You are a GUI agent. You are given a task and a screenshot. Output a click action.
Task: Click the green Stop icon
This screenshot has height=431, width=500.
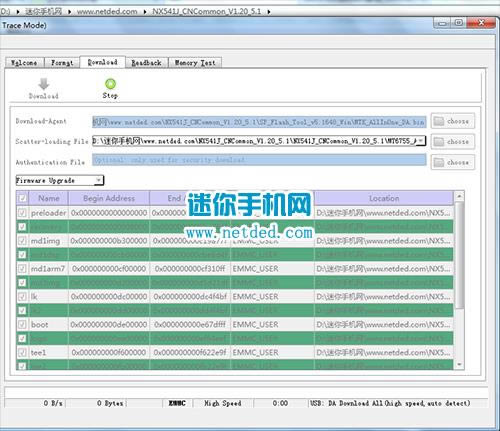110,84
